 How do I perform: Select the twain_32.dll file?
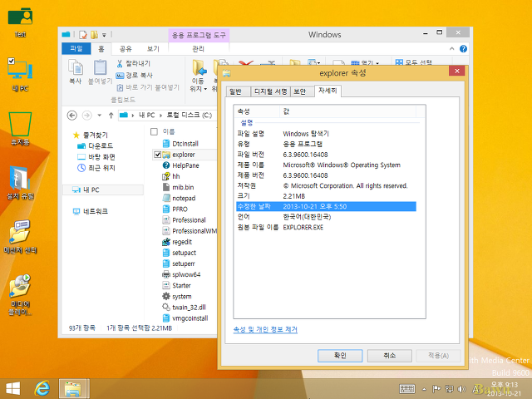[185, 308]
